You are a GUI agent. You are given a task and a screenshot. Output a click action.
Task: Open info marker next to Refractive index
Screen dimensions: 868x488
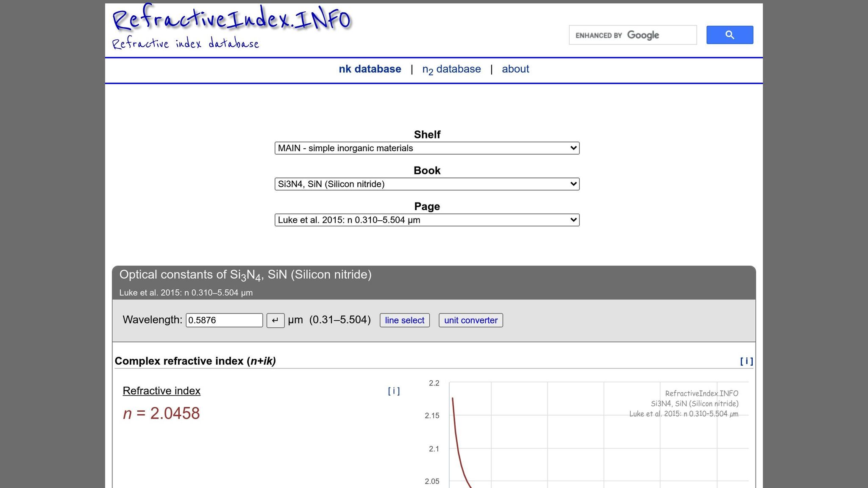[394, 391]
